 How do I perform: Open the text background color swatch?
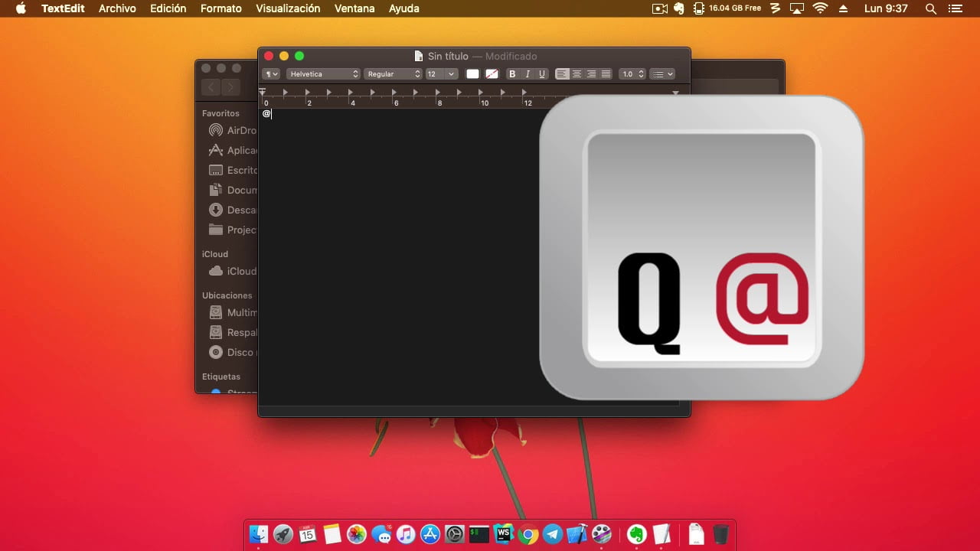(x=492, y=74)
